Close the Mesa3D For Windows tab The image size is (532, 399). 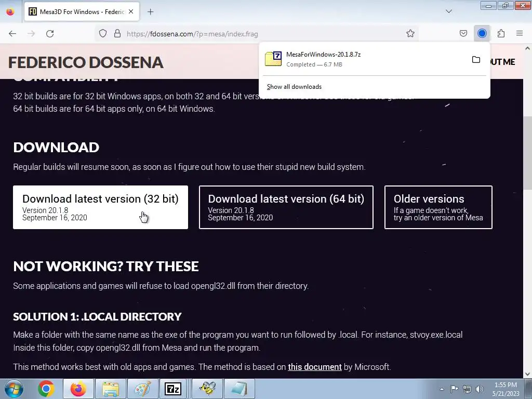131,11
